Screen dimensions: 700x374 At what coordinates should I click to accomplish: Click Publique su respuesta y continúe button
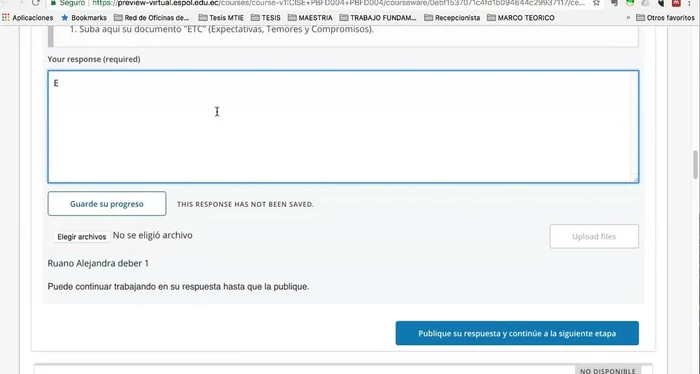[517, 333]
